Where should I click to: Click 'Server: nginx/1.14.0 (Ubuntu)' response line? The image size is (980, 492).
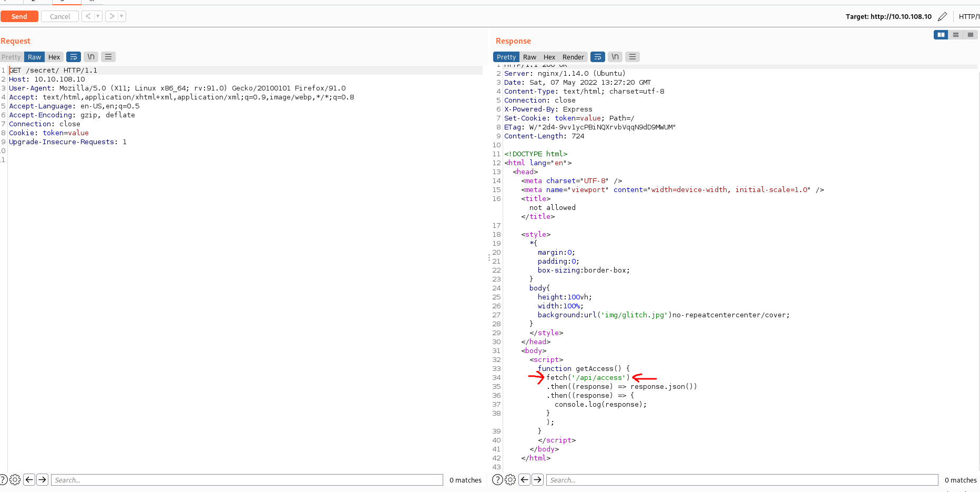(x=565, y=74)
